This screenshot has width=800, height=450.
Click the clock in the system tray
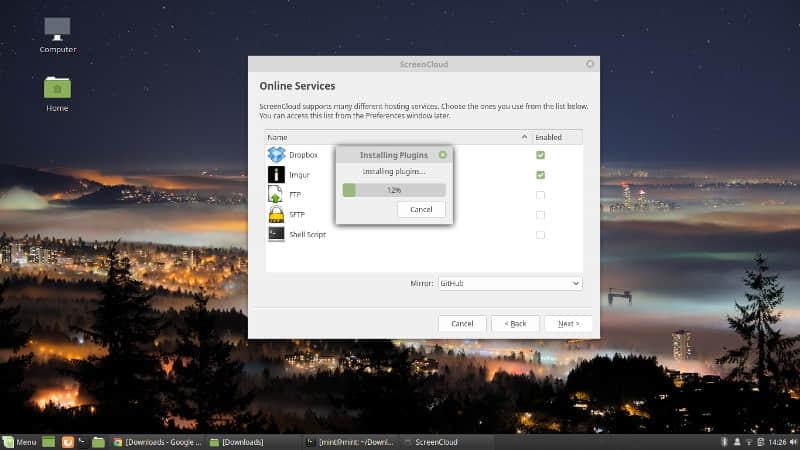tap(779, 441)
